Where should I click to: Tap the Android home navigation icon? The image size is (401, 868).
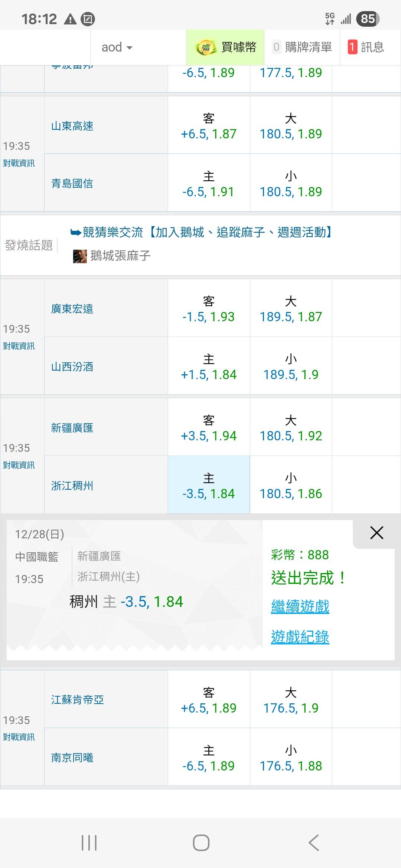click(201, 843)
